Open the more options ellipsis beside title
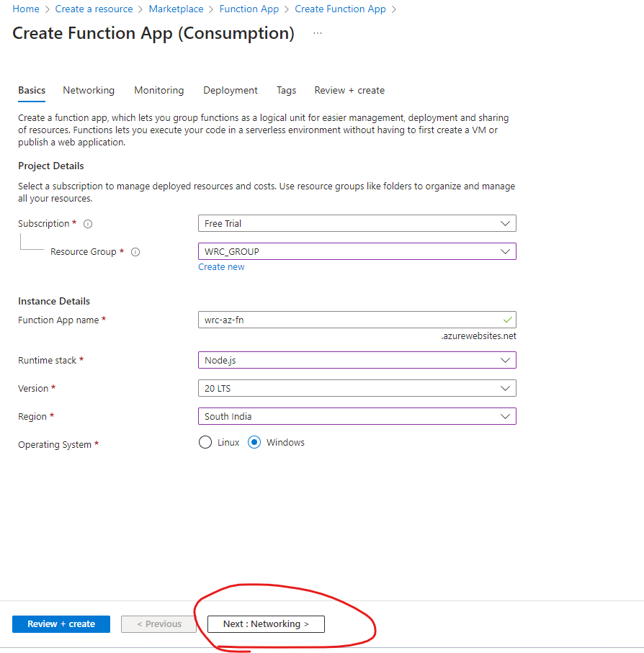 click(318, 33)
